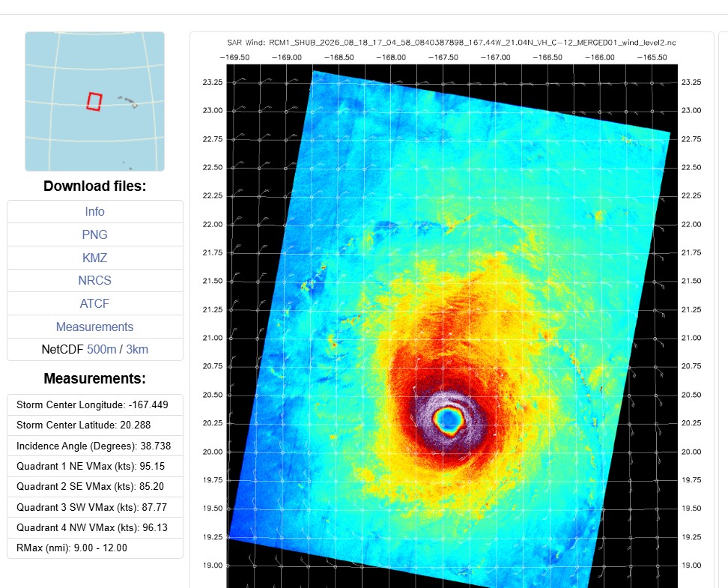Screen dimensions: 728x588
Task: Download the 500m NetCDF file
Action: [x=101, y=349]
